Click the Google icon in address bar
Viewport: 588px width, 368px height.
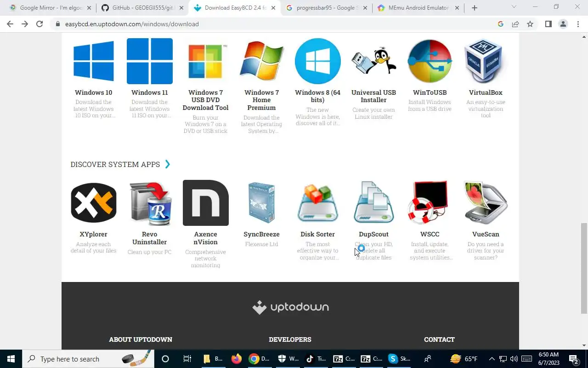[x=501, y=24]
